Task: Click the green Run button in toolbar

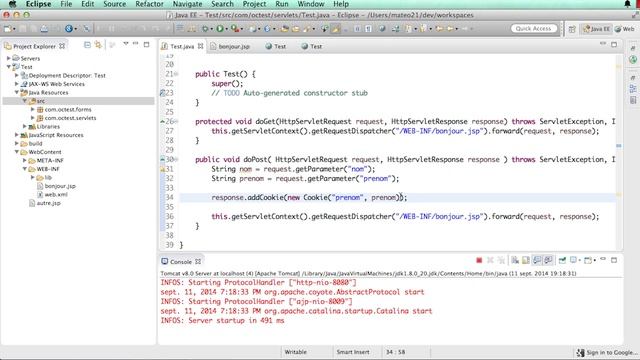Action: (220, 29)
